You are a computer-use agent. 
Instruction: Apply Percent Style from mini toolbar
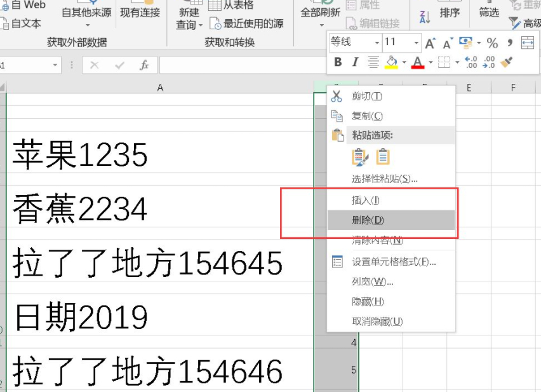492,44
